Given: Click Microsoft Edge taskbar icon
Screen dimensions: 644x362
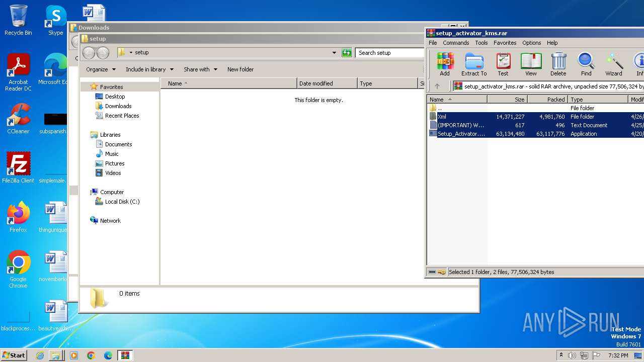Looking at the screenshot, I should [108, 355].
